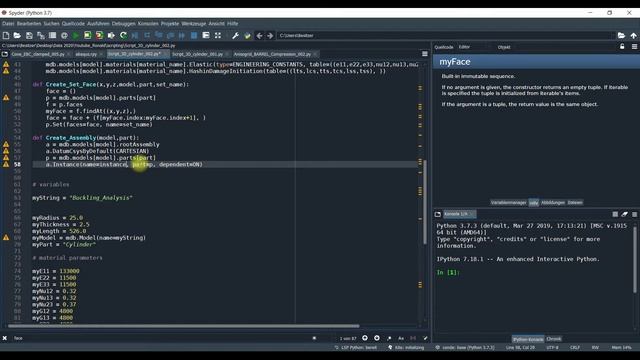Click the conda: base (Python 3.7.3) status entry

coord(464,348)
